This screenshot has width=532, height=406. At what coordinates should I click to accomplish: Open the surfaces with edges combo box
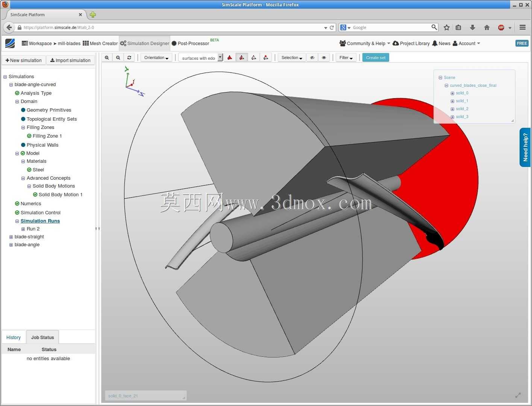pos(200,58)
